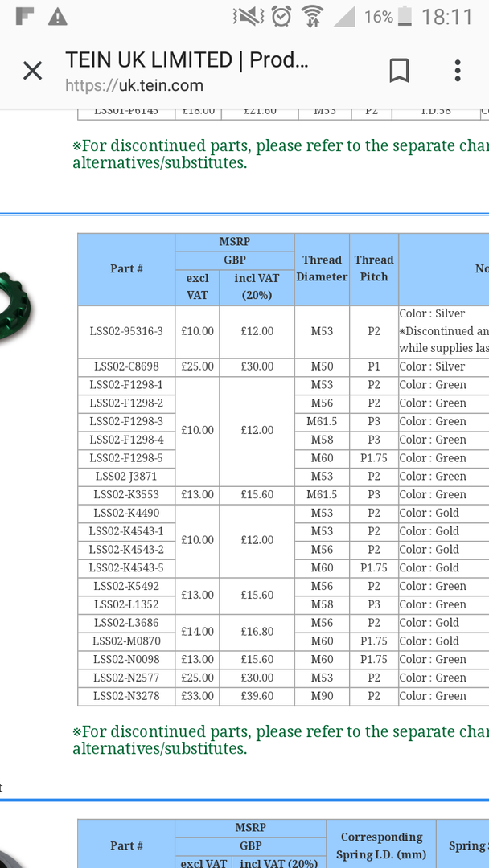Tap the M90 thread diameter cell
This screenshot has height=868, width=489.
[x=322, y=696]
